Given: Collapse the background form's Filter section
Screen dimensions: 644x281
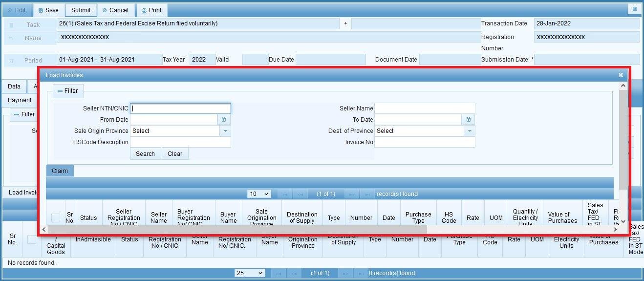Looking at the screenshot, I should click(x=24, y=114).
